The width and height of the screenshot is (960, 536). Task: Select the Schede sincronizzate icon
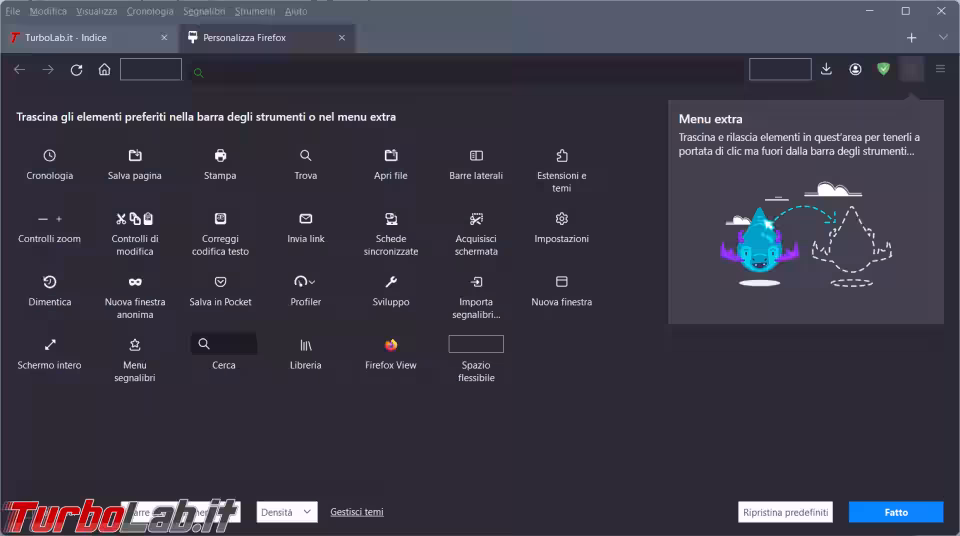tap(391, 219)
